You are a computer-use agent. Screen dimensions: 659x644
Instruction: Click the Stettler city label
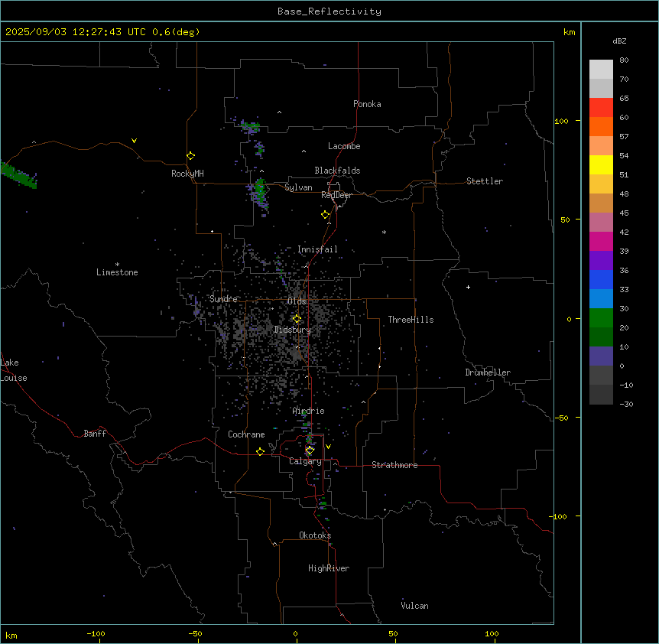(485, 181)
